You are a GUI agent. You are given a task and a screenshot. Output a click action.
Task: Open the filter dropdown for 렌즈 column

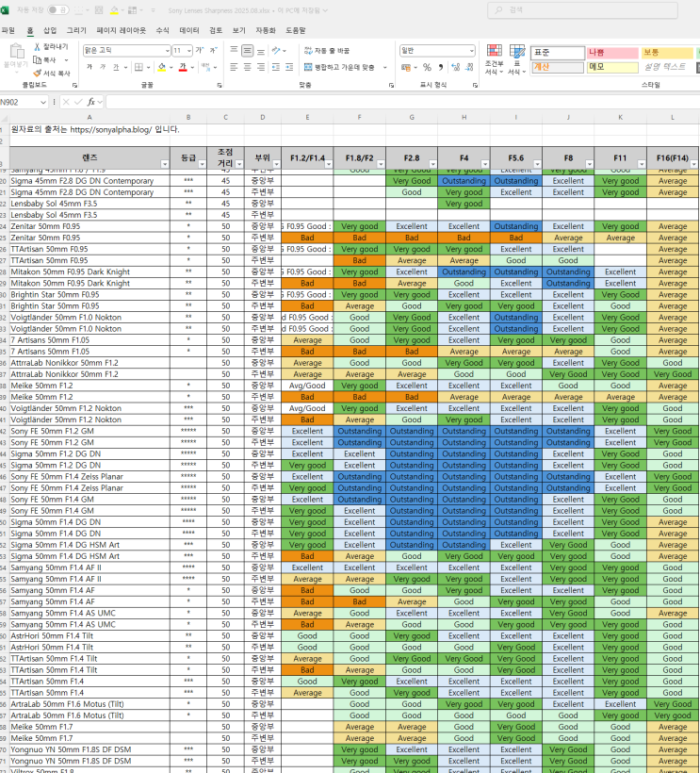(x=165, y=164)
